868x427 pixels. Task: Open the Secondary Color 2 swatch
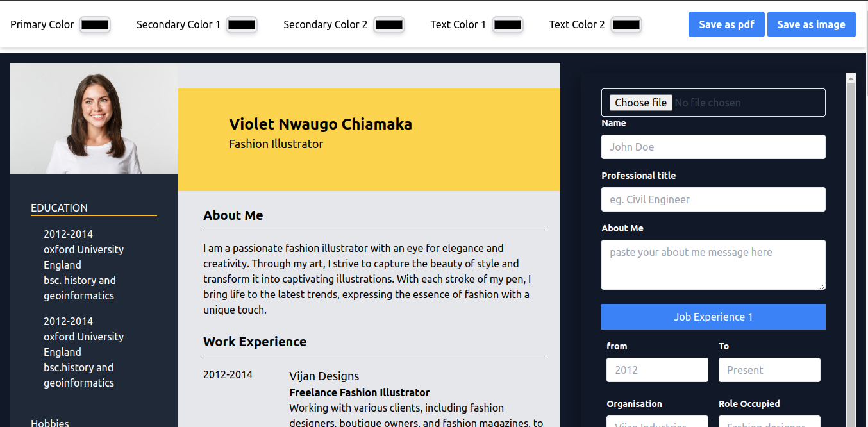point(389,25)
